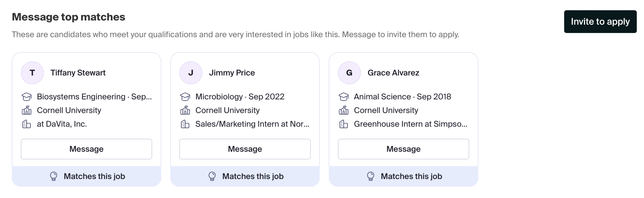Open Grace Alvarez's avatar with letter G

point(349,73)
